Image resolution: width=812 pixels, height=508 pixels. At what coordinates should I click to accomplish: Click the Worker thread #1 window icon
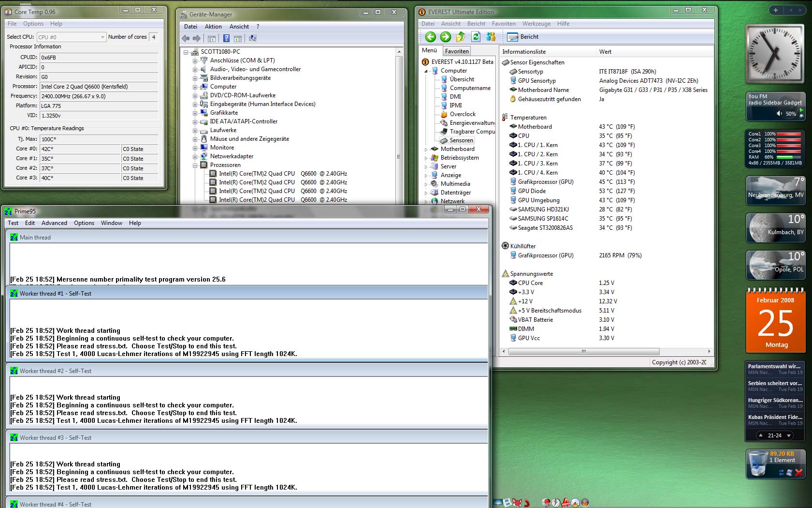point(14,294)
